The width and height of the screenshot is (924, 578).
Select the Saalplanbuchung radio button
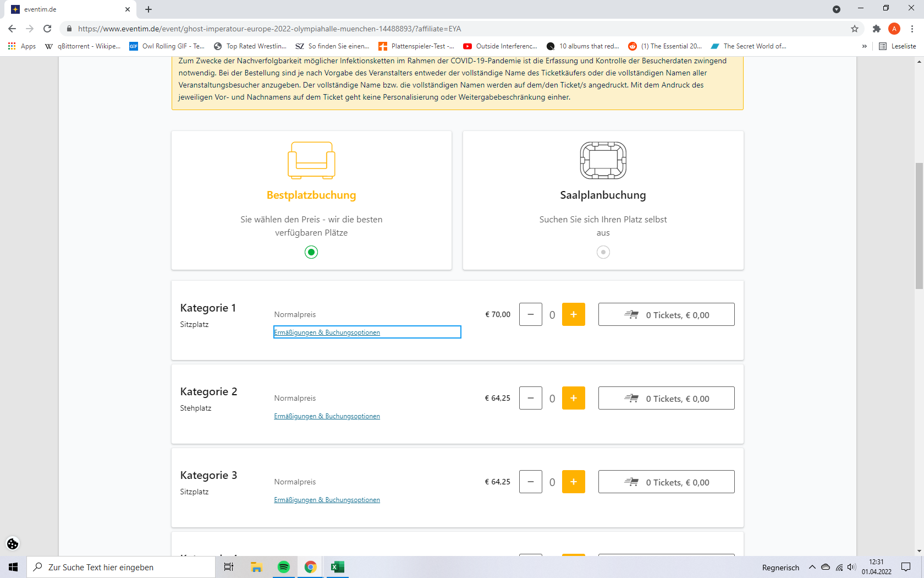point(603,252)
